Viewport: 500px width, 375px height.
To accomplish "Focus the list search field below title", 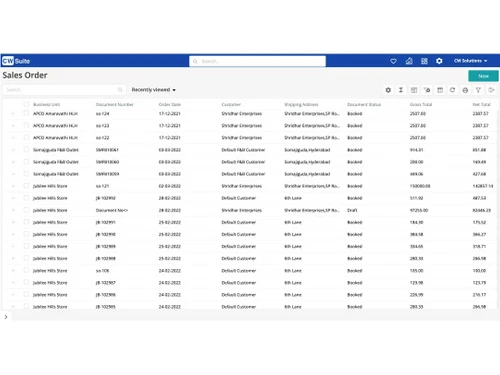I will pyautogui.click(x=64, y=90).
